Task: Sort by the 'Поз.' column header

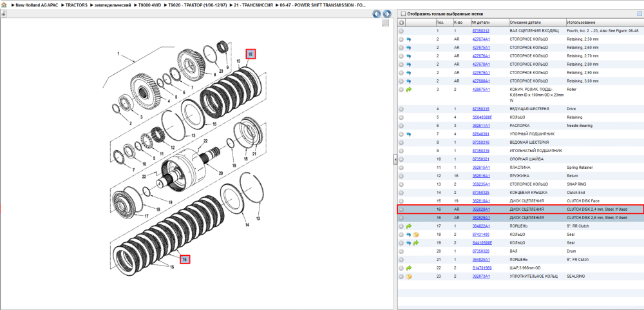Action: [x=444, y=23]
